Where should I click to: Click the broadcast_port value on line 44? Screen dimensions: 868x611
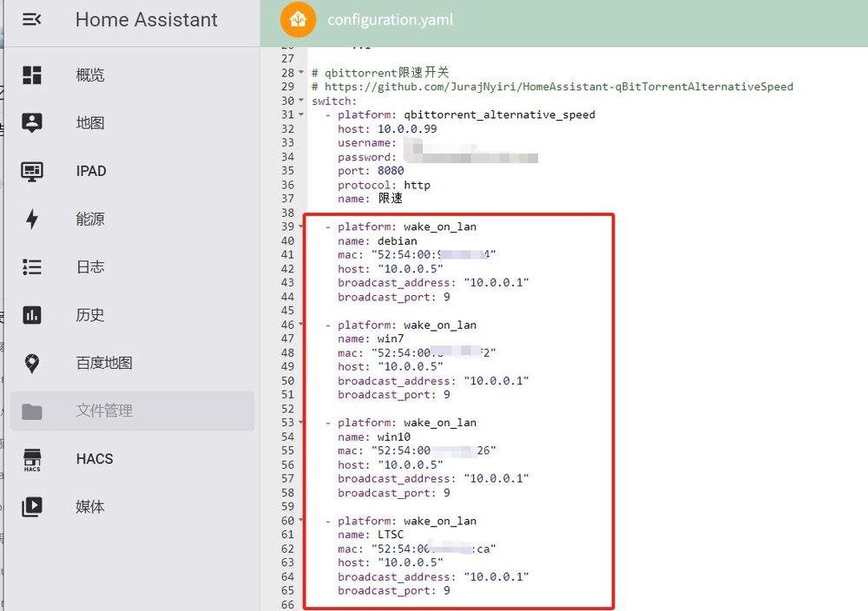point(446,297)
